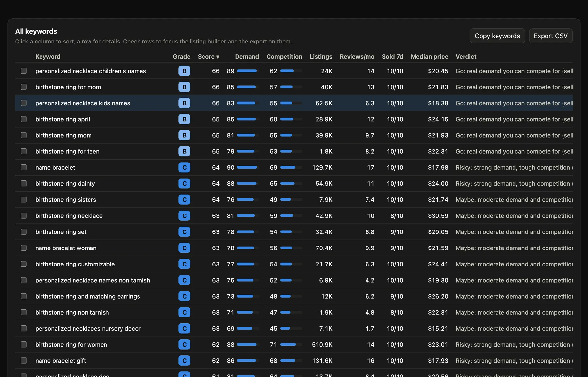The image size is (588, 377).
Task: Click the competition bar for birthstone ring for women
Action: tap(291, 344)
